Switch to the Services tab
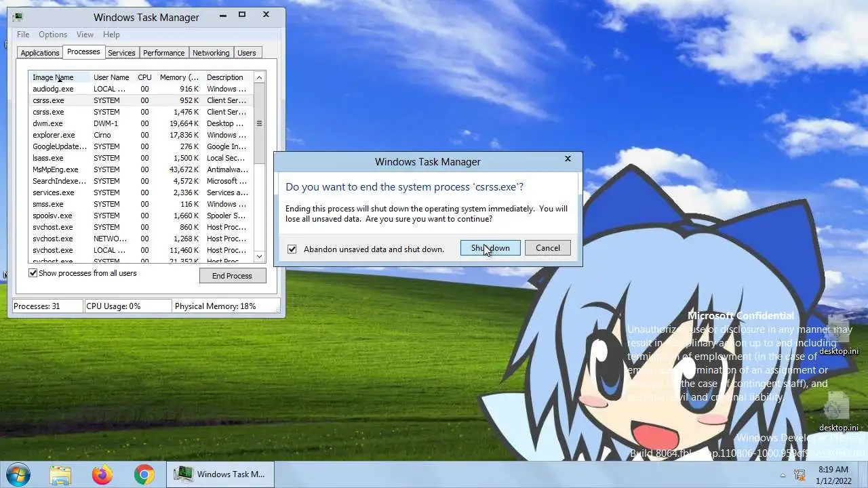The image size is (868, 488). (121, 53)
